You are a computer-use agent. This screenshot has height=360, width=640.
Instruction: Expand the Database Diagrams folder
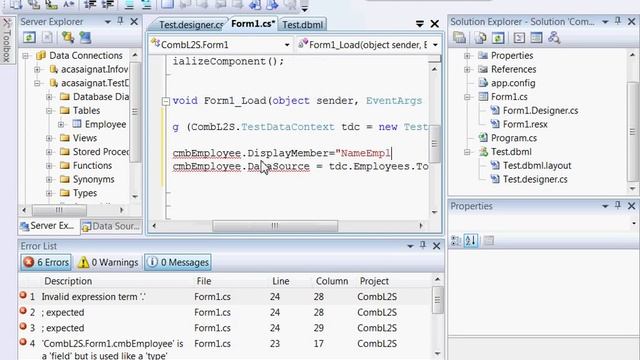(x=49, y=97)
